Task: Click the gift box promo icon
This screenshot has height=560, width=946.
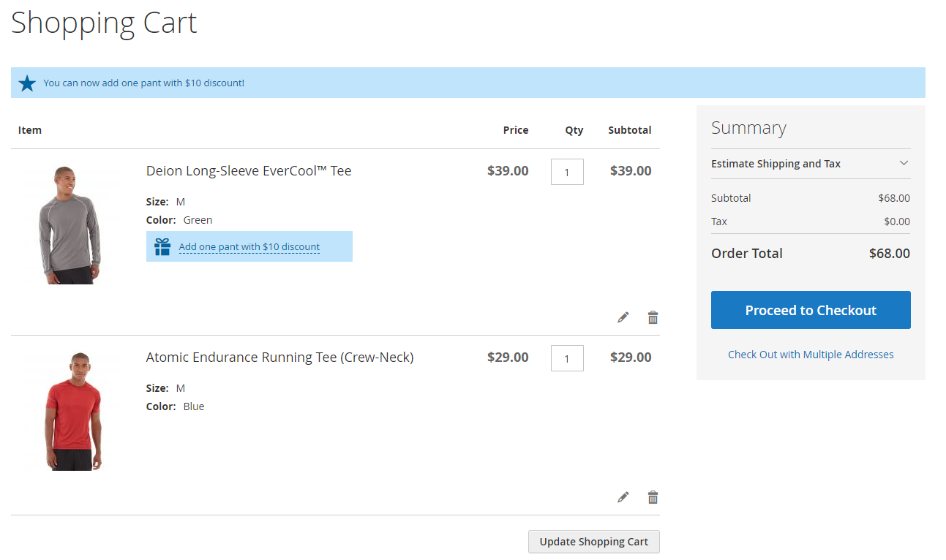Action: coord(162,246)
